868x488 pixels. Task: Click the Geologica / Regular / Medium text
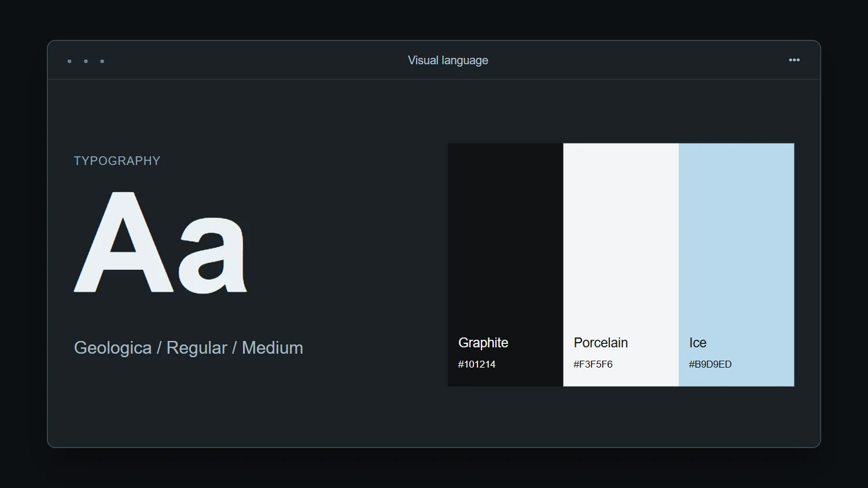(189, 348)
